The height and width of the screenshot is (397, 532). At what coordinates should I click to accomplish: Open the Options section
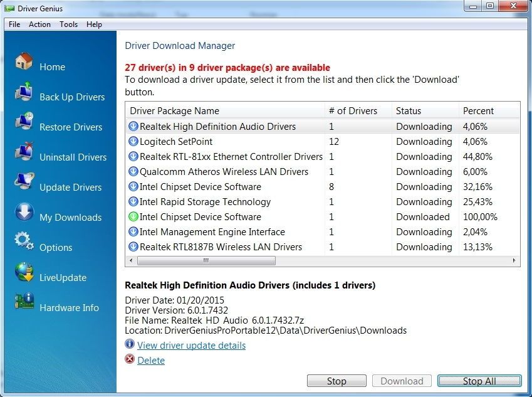tap(56, 248)
